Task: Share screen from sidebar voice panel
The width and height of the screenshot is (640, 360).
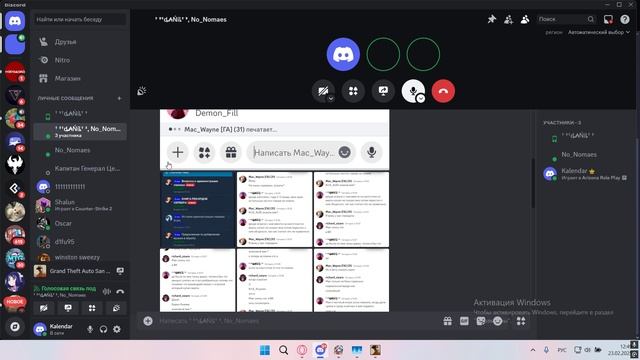Action: [x=68, y=308]
